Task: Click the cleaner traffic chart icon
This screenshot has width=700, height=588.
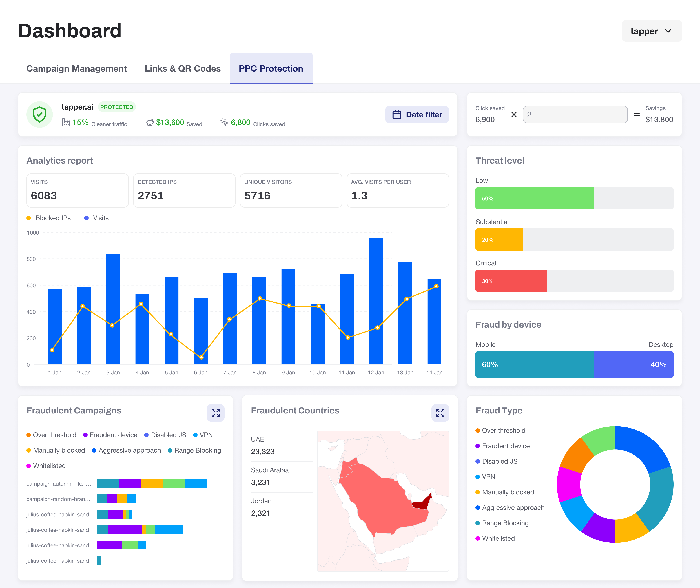Action: pyautogui.click(x=66, y=122)
